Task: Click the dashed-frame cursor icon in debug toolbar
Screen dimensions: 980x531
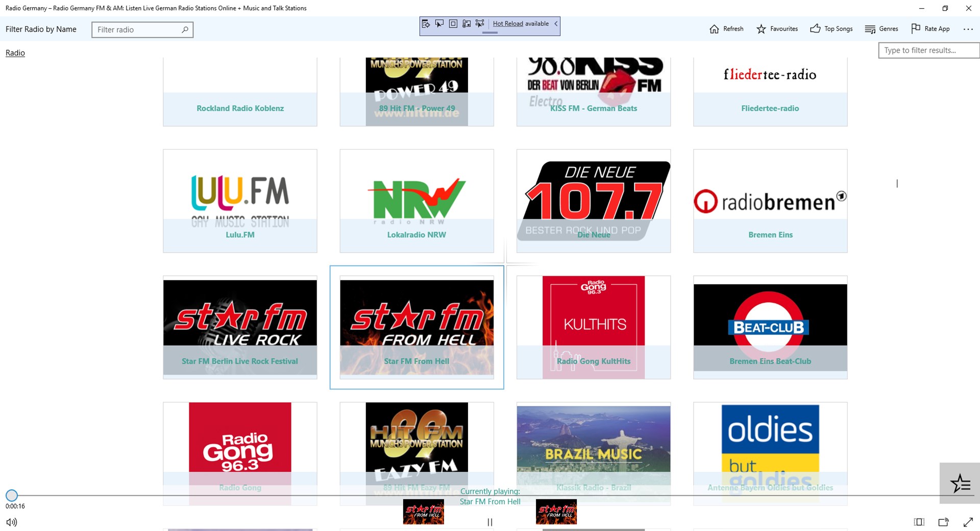Action: 480,23
